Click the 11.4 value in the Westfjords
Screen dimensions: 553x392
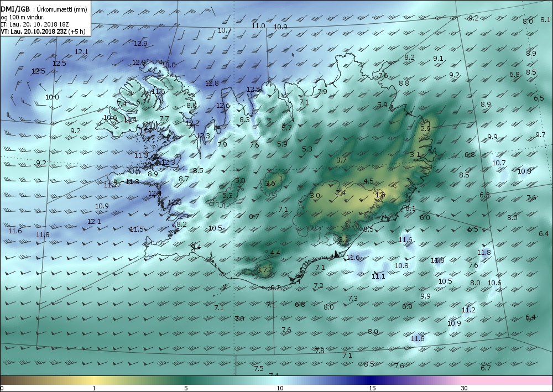(x=130, y=120)
